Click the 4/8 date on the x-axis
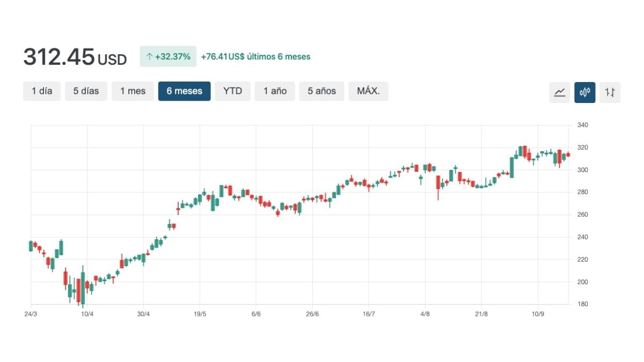 click(x=425, y=314)
